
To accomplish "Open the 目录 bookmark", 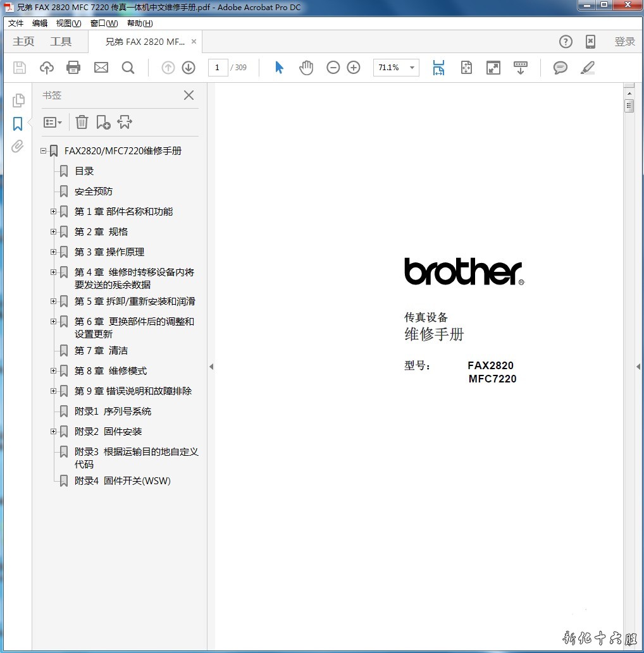I will 84,171.
